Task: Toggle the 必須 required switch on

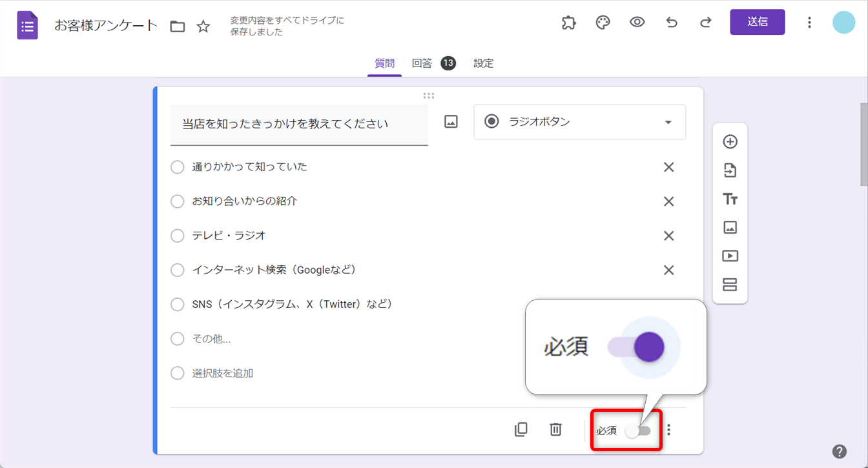Action: [637, 431]
